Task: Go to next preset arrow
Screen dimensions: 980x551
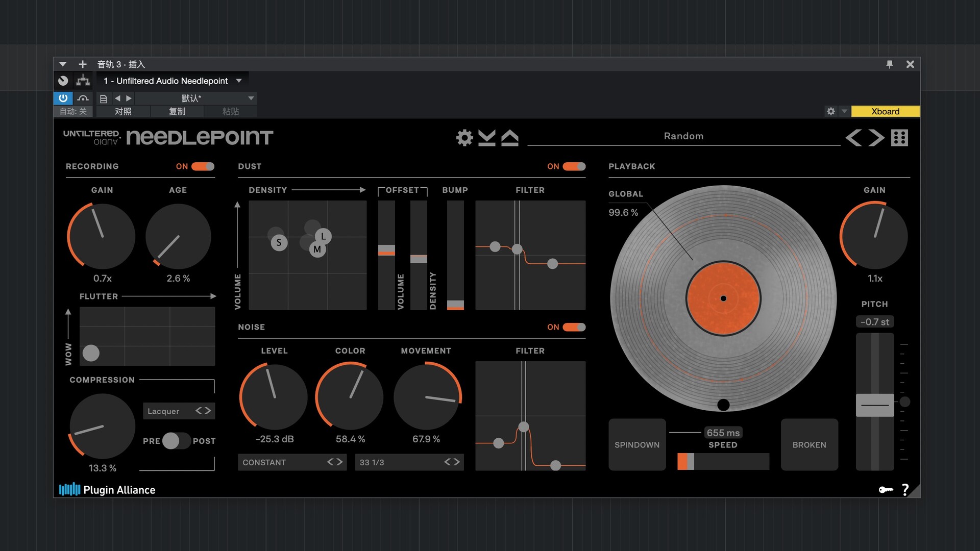Action: coord(876,138)
